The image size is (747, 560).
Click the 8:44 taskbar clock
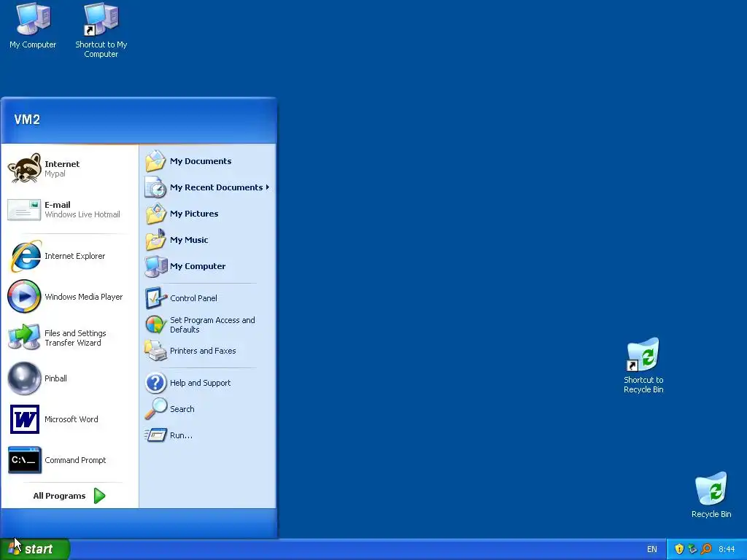(727, 549)
